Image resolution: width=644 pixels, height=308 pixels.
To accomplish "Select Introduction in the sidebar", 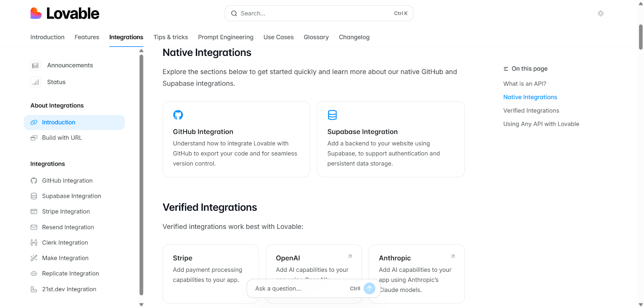I will pos(74,122).
